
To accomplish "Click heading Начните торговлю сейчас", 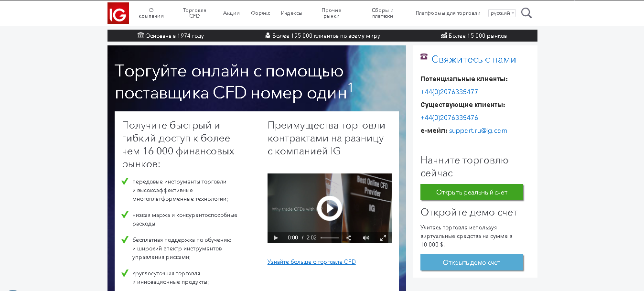I will click(464, 167).
